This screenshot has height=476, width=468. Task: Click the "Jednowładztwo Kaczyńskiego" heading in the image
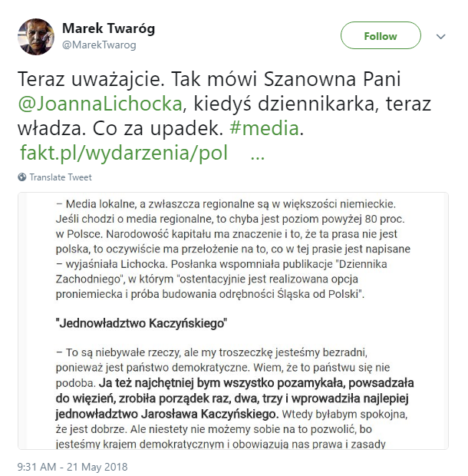(141, 323)
